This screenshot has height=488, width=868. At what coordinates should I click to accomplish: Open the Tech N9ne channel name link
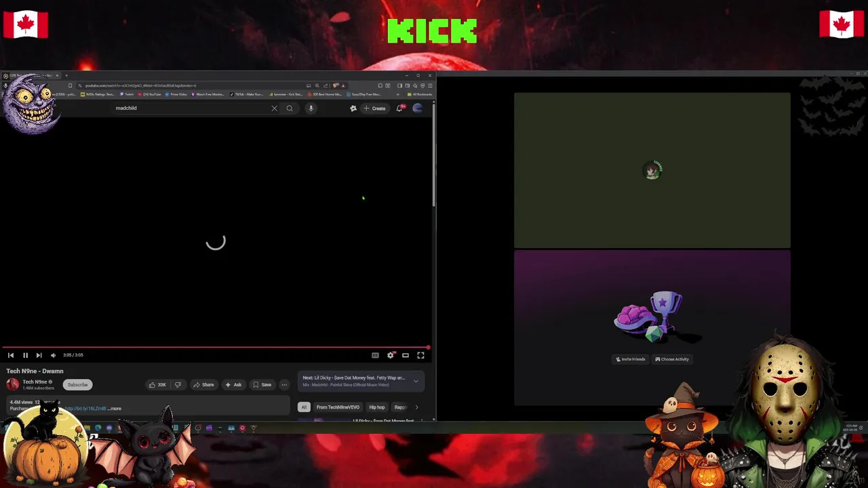click(x=35, y=382)
